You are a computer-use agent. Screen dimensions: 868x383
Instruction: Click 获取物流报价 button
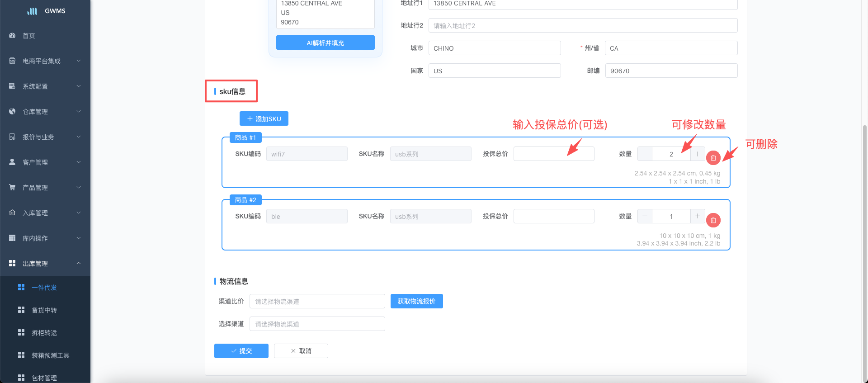(417, 301)
